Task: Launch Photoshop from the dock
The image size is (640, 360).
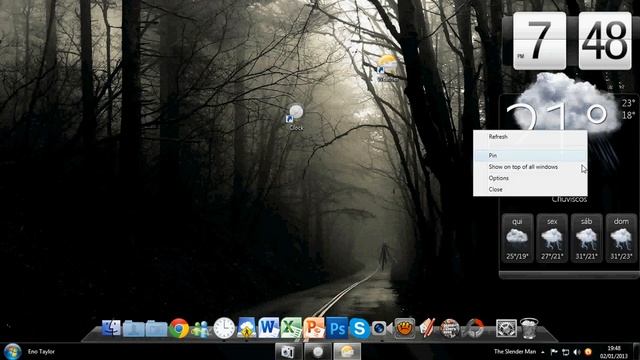Action: [x=337, y=328]
